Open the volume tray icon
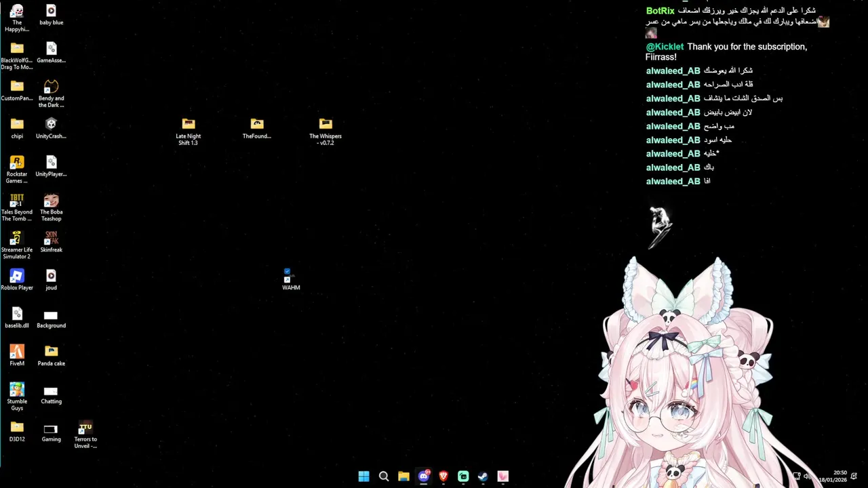Image resolution: width=868 pixels, height=488 pixels. [808, 476]
